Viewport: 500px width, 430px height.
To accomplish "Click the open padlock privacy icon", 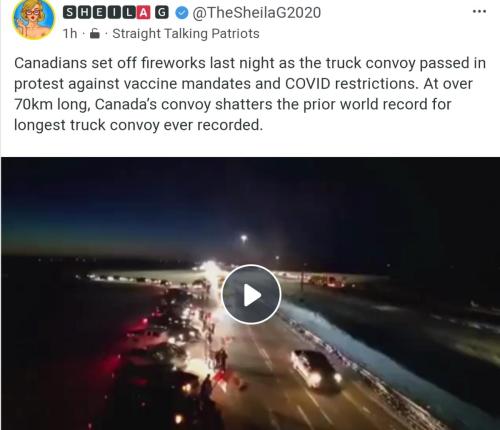I will tap(95, 33).
